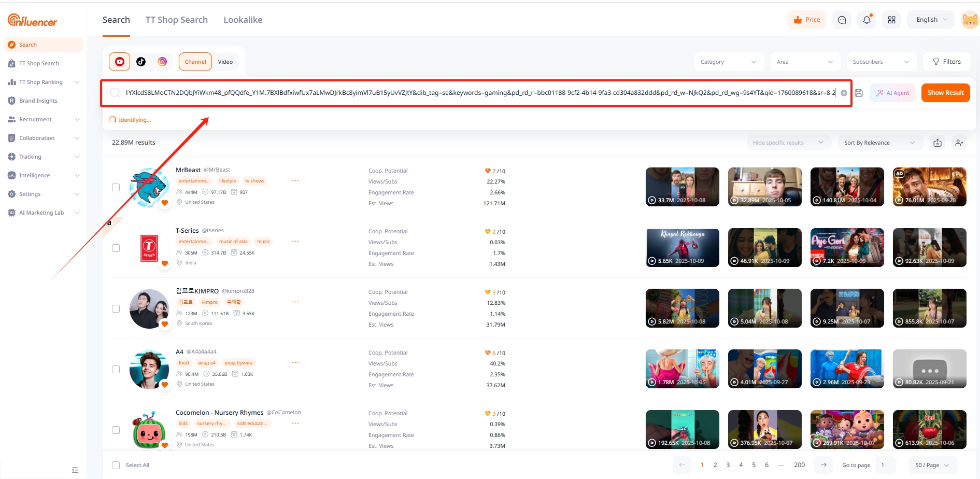
Task: Open MrBeast's 140.81M views video thumbnail
Action: (x=847, y=187)
